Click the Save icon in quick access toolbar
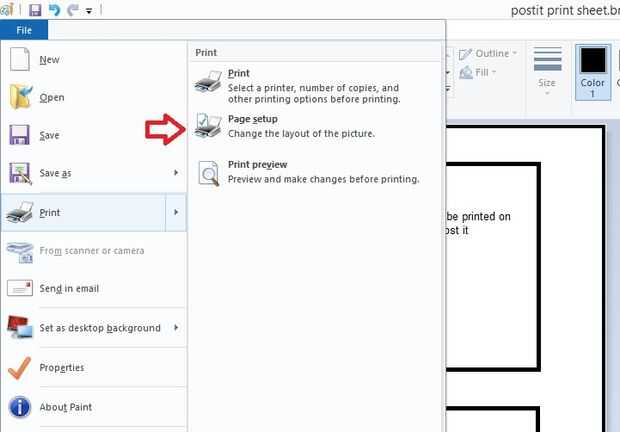This screenshot has width=620, height=432. coord(35,9)
